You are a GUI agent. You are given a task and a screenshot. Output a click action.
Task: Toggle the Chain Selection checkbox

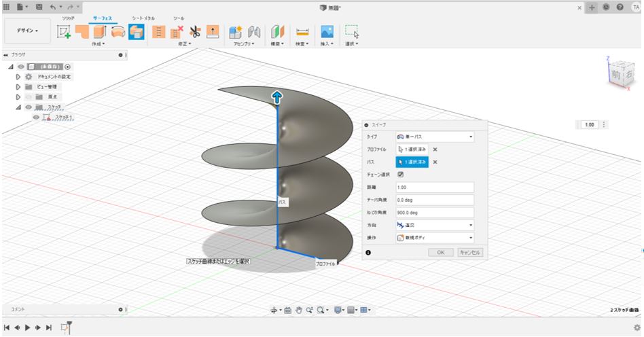point(400,174)
